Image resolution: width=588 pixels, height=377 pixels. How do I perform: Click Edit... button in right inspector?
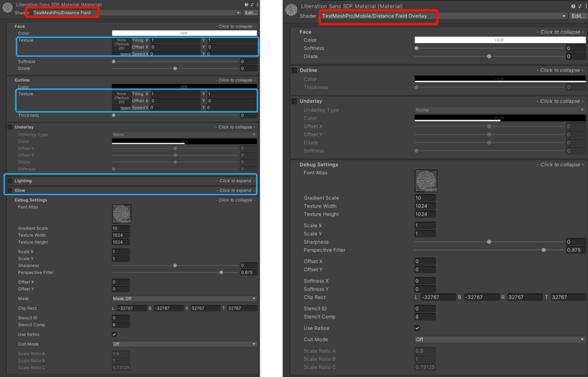[578, 16]
